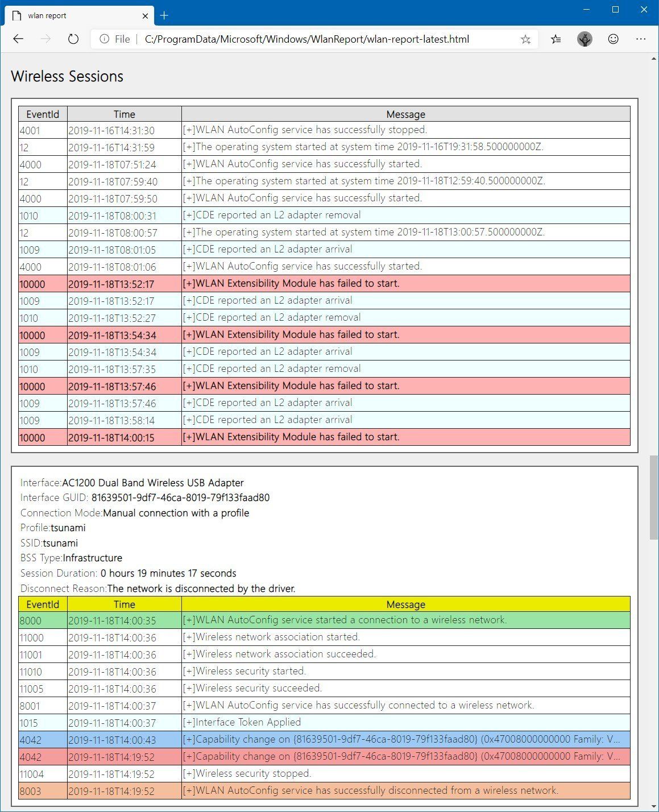Click the favorites star in address bar
This screenshot has height=812, width=659.
tap(526, 39)
